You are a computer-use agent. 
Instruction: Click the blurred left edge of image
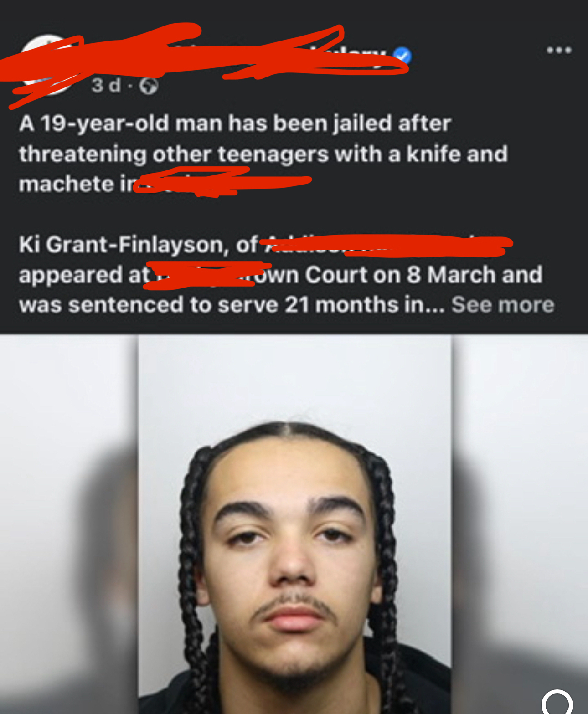click(69, 524)
